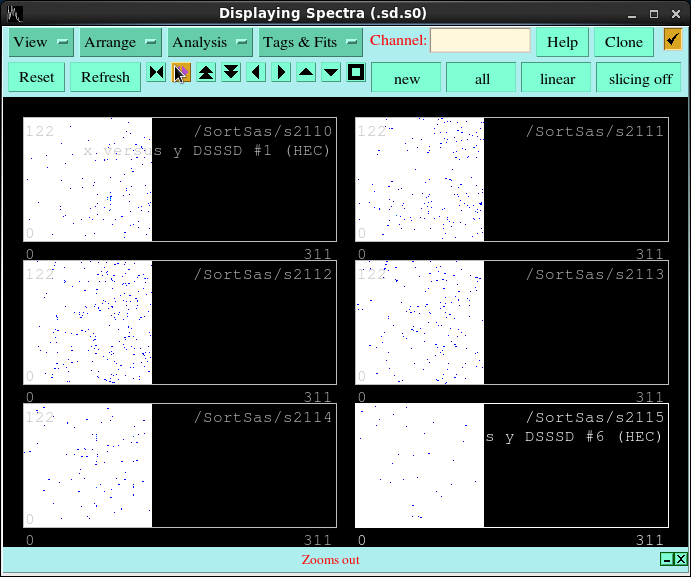Toggle the linear scale button
This screenshot has height=577, width=691.
556,78
